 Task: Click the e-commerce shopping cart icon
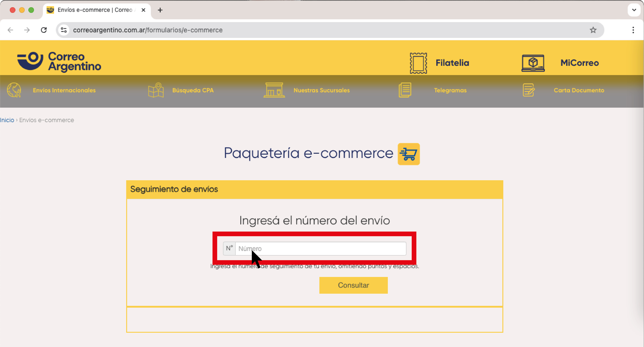tap(408, 154)
